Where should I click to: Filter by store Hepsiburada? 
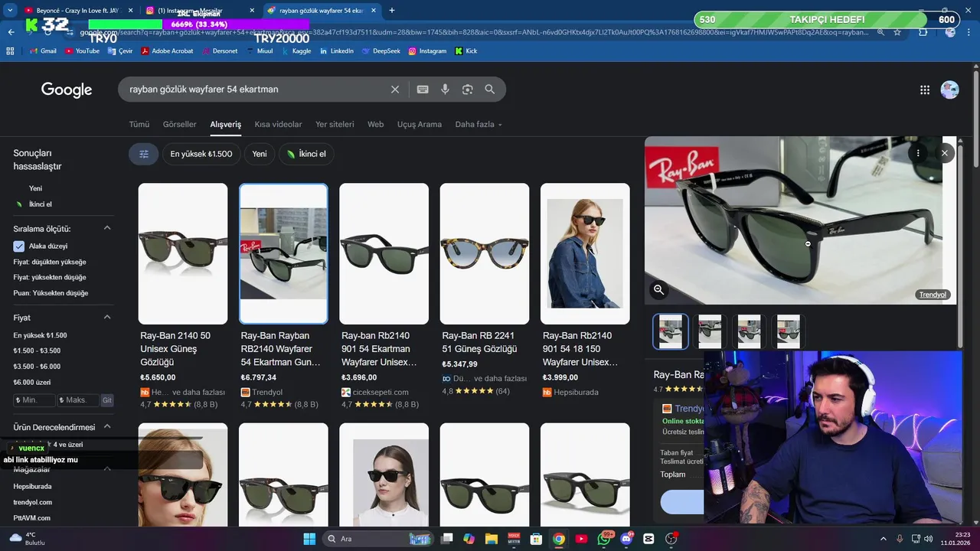pos(32,486)
